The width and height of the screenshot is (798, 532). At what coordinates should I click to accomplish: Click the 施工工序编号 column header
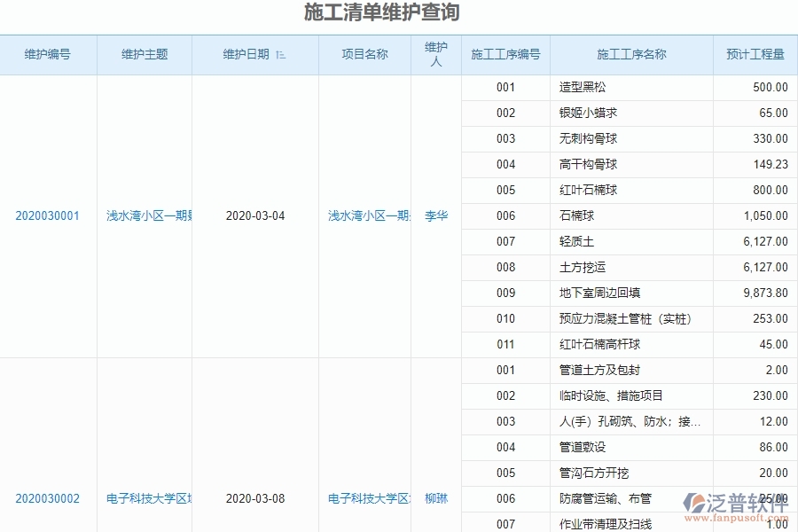504,54
